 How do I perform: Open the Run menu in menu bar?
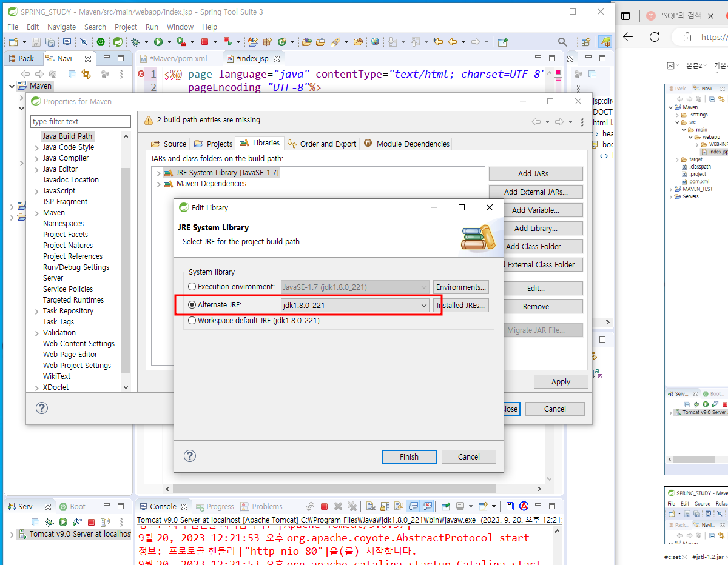click(152, 27)
